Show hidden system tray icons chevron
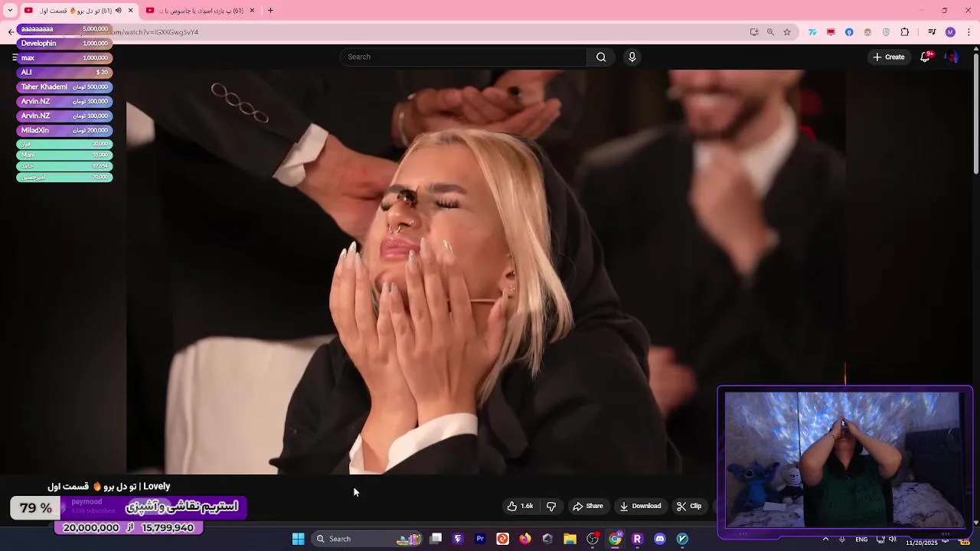 pyautogui.click(x=825, y=539)
